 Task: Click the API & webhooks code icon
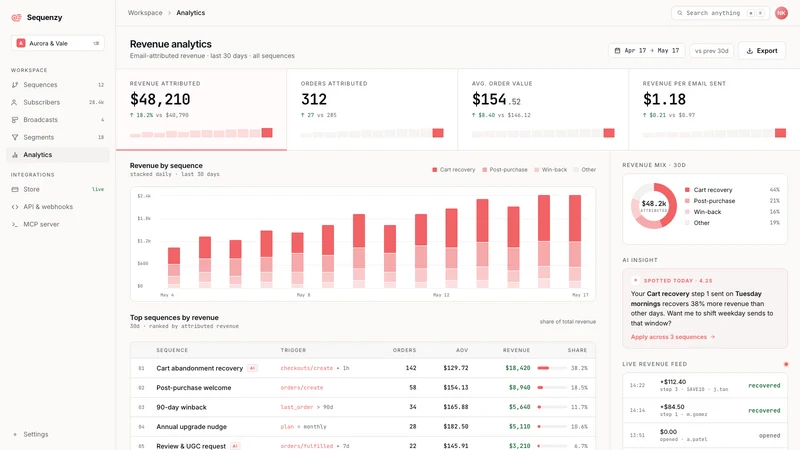tap(15, 207)
